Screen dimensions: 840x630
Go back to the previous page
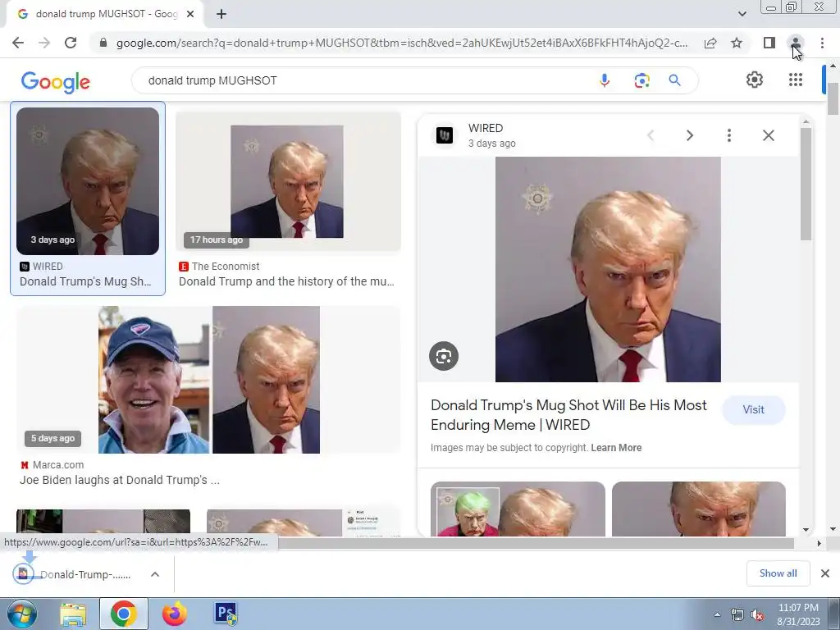pos(18,43)
